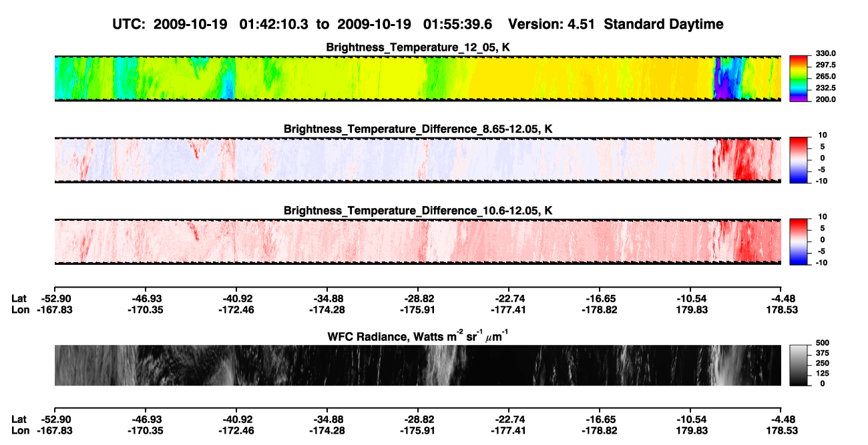Click the 232.5 colorbar tick label
868x445 pixels.
[x=825, y=88]
